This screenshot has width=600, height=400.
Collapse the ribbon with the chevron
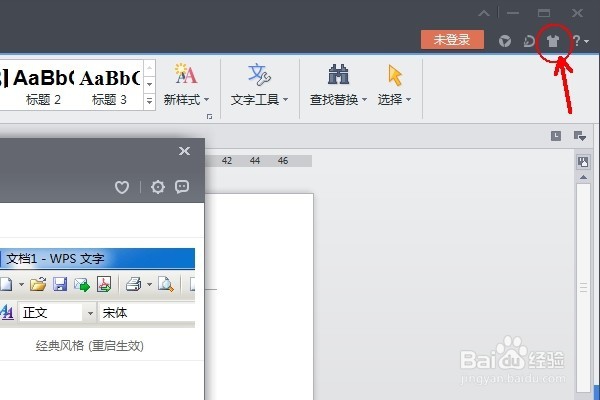click(484, 13)
